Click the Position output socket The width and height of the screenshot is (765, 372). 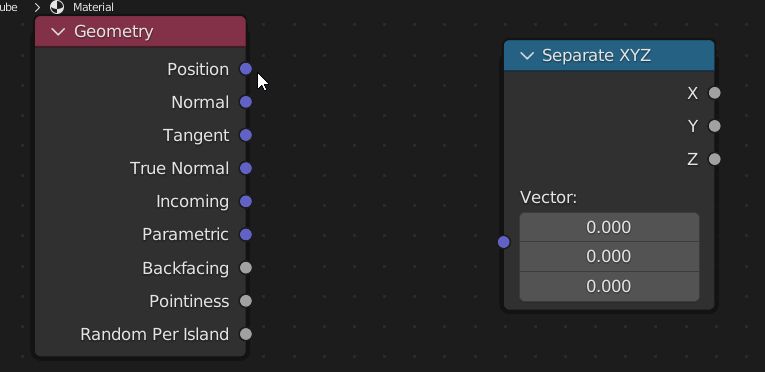tap(246, 69)
